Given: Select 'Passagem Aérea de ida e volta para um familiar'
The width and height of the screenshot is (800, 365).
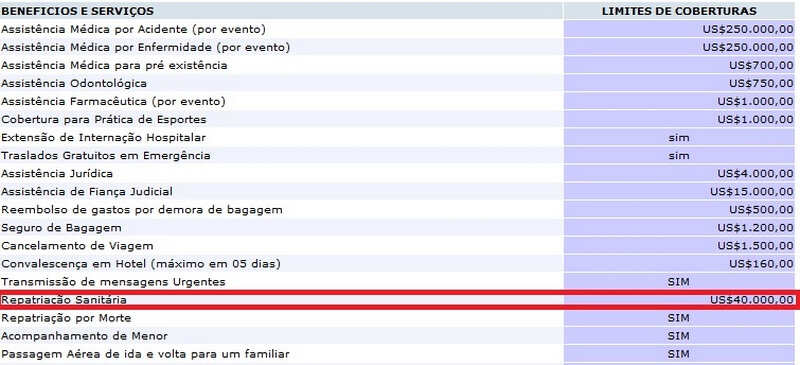Looking at the screenshot, I should 145,354.
